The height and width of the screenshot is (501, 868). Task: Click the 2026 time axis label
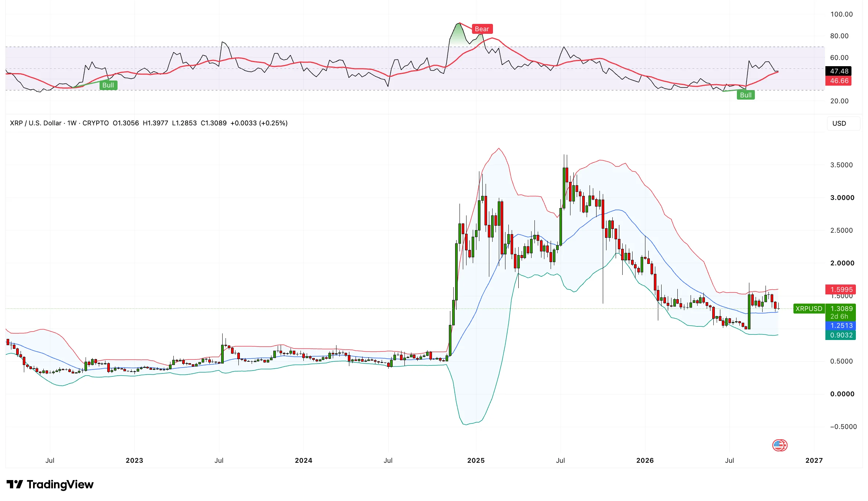(645, 461)
